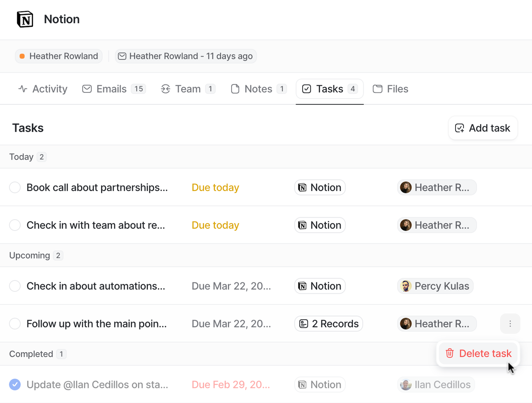Uncheck the completed Update Ilan Cedillos task

tap(15, 384)
